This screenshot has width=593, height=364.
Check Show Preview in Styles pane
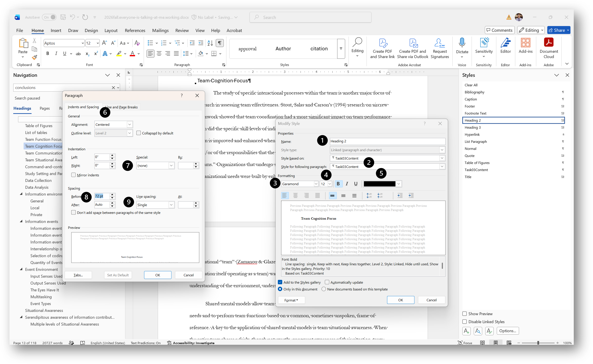point(464,314)
